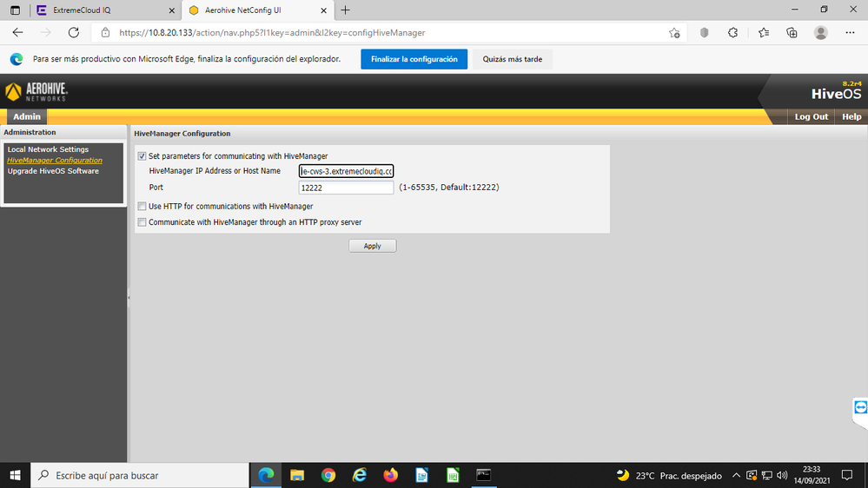Viewport: 868px width, 488px height.
Task: Enable Use HTTP for communications with HiveManager
Action: pos(142,207)
